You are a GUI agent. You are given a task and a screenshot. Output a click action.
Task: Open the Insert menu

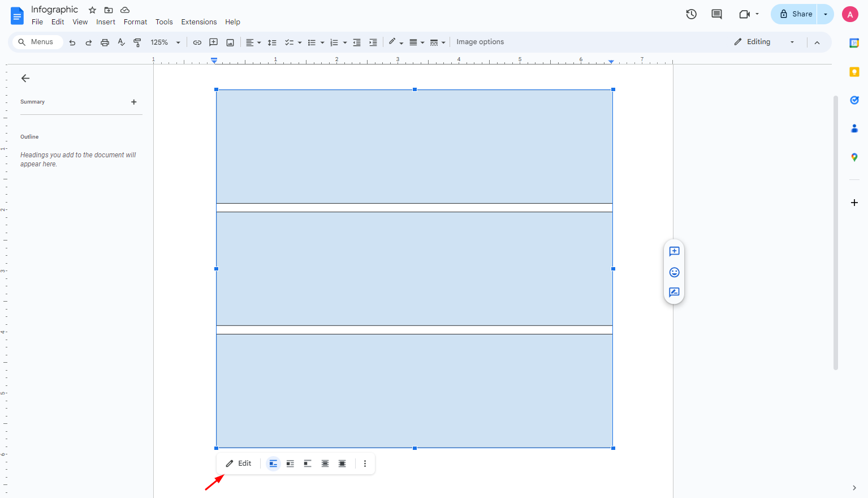click(x=106, y=22)
